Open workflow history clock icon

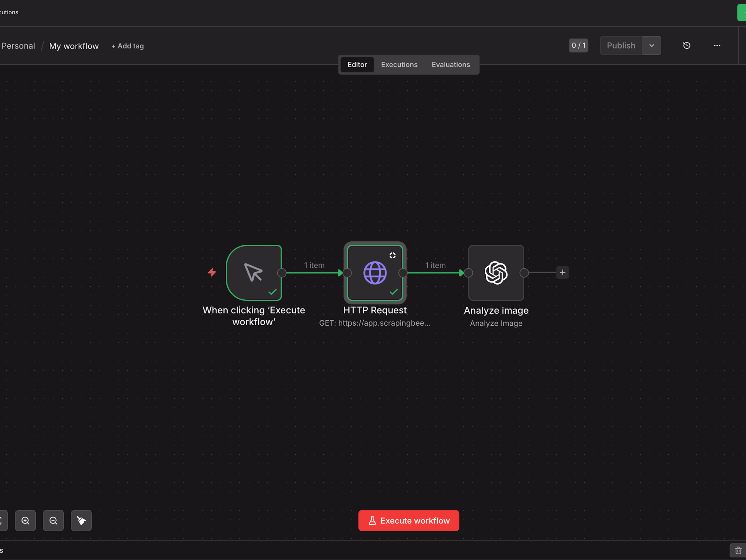click(687, 46)
